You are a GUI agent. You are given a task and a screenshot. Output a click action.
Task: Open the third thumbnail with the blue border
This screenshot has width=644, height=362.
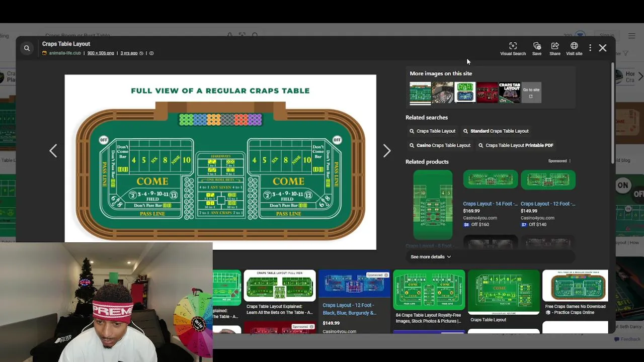[x=465, y=93]
